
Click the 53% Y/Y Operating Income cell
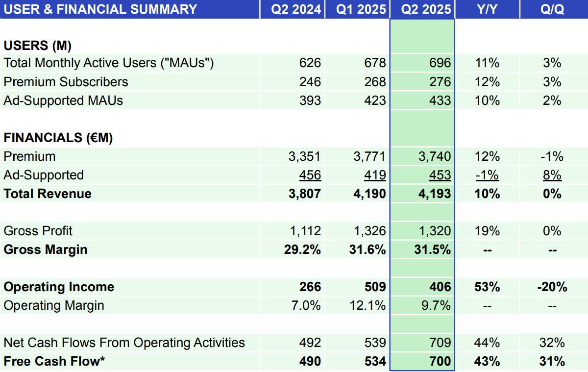(x=487, y=287)
